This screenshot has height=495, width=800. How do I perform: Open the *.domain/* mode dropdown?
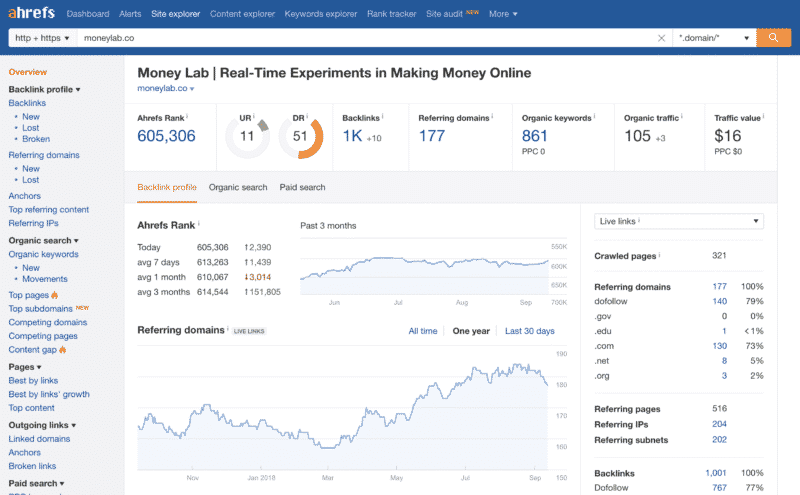coord(714,38)
